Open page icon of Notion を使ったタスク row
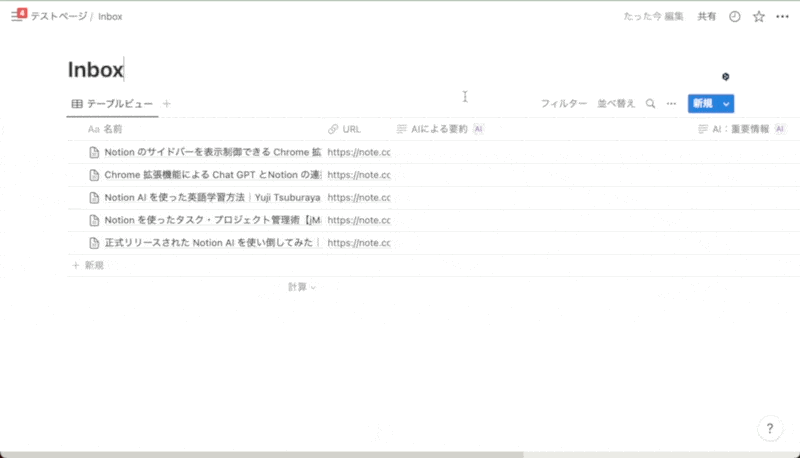Screen dimensions: 800x458 click(94, 220)
